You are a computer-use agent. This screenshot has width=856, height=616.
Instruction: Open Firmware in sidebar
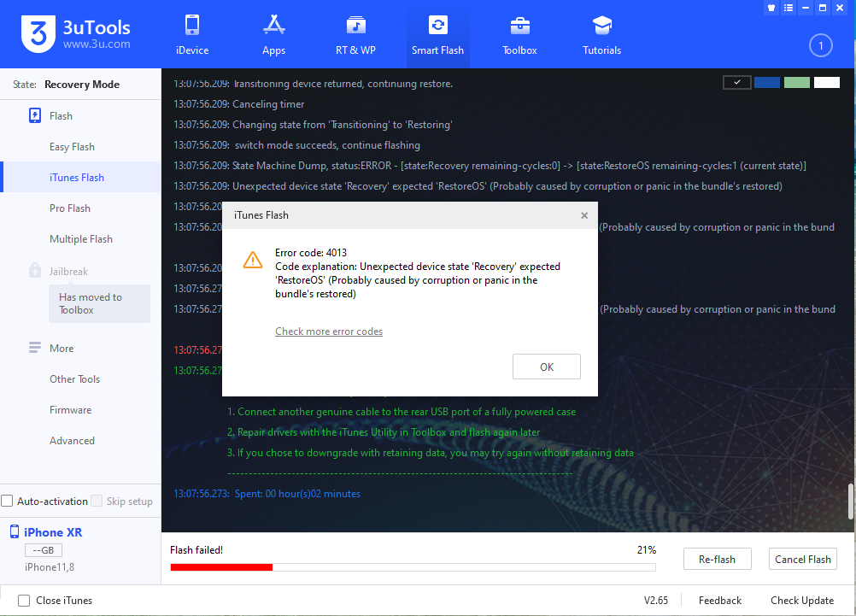click(x=70, y=409)
